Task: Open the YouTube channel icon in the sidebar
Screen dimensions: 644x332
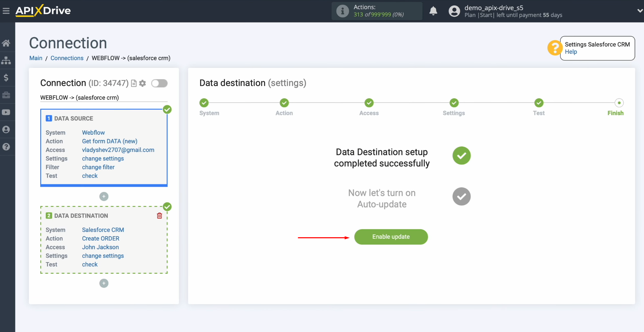Action: 7,112
